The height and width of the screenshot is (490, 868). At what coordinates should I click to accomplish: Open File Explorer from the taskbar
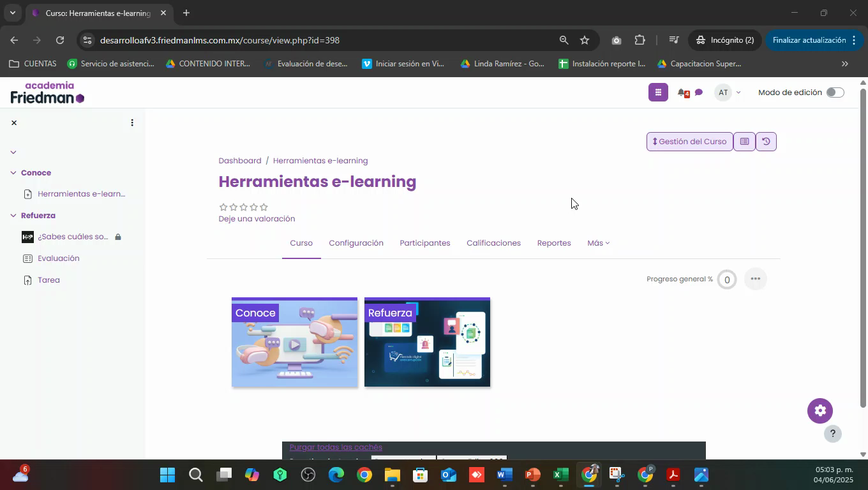392,475
